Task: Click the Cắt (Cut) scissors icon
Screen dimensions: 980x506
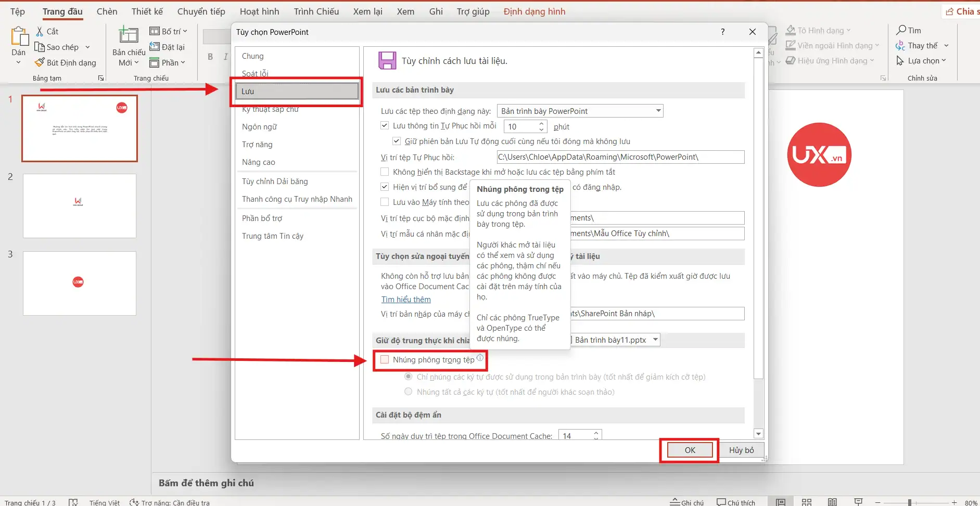Action: tap(40, 32)
